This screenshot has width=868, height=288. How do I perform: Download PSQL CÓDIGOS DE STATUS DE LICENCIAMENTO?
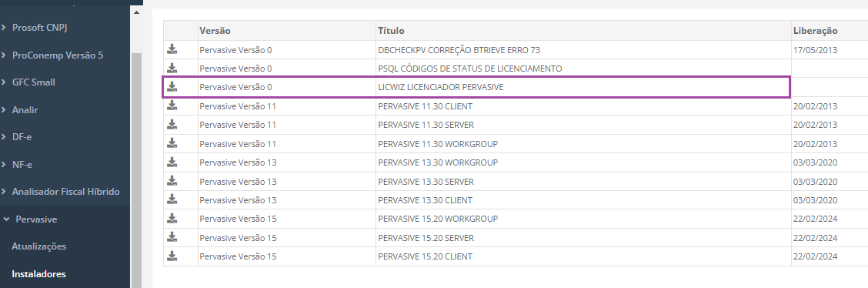172,68
